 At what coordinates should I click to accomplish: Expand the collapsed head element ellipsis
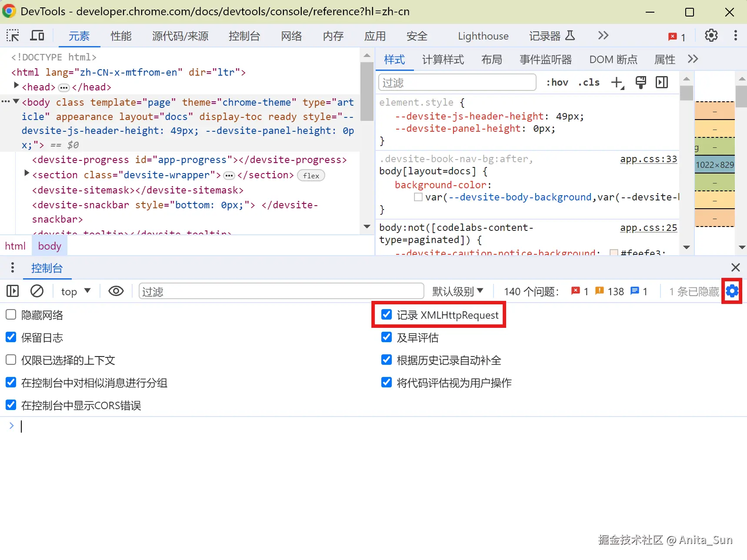pos(64,88)
